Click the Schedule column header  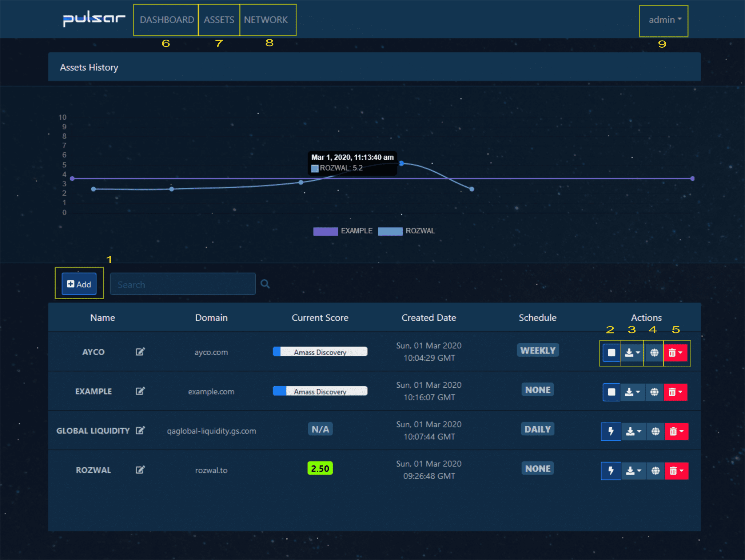pos(538,317)
